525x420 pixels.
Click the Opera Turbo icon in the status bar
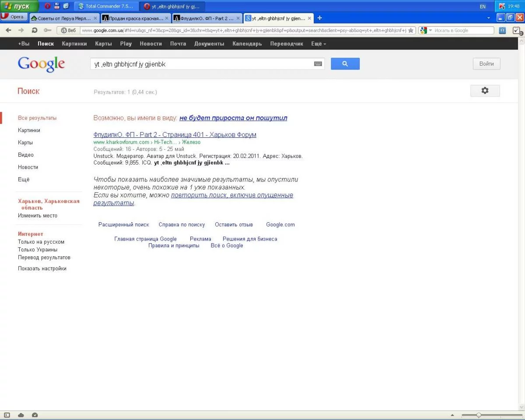[x=35, y=415]
